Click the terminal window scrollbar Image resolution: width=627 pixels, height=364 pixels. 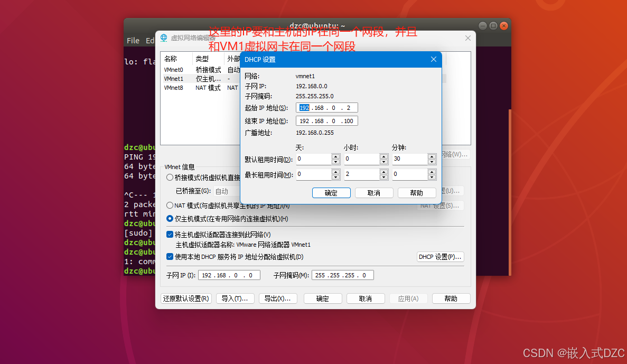click(x=509, y=192)
